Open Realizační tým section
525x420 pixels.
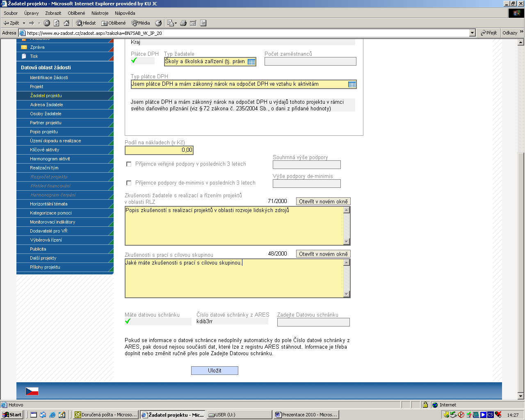point(65,168)
